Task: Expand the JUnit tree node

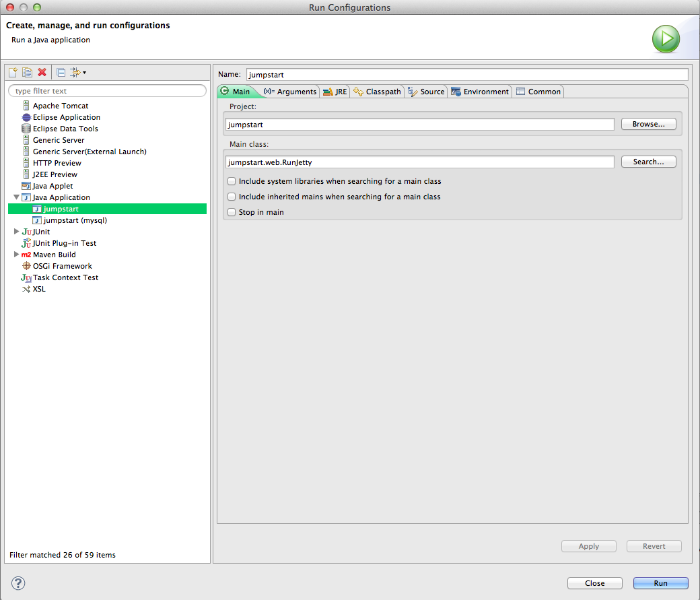Action: (x=17, y=232)
